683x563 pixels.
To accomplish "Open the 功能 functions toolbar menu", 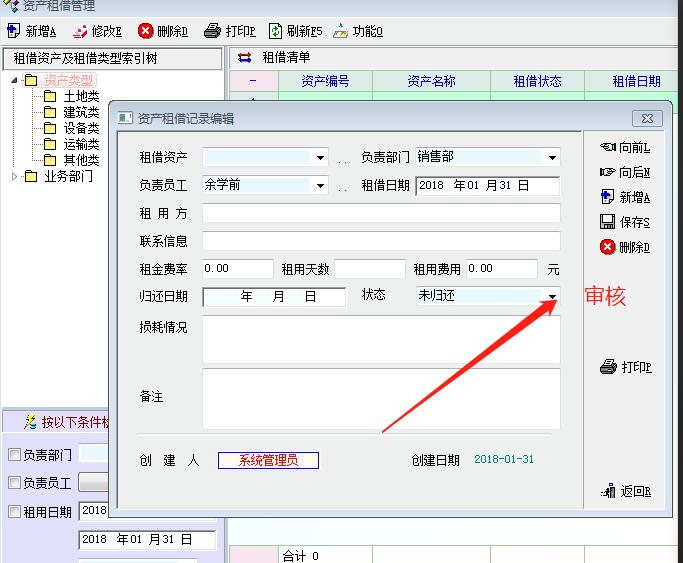I will [x=340, y=31].
